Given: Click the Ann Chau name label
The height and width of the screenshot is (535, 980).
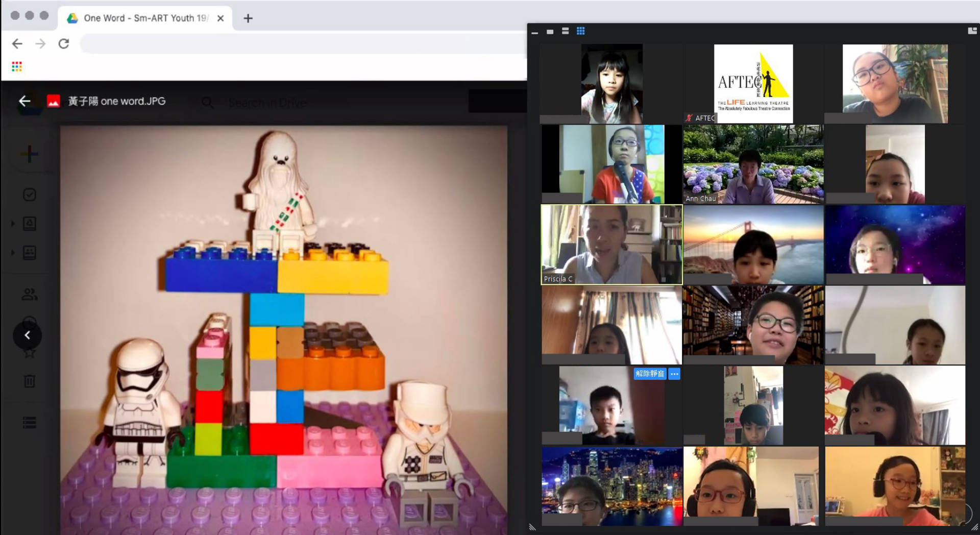Looking at the screenshot, I should point(701,199).
